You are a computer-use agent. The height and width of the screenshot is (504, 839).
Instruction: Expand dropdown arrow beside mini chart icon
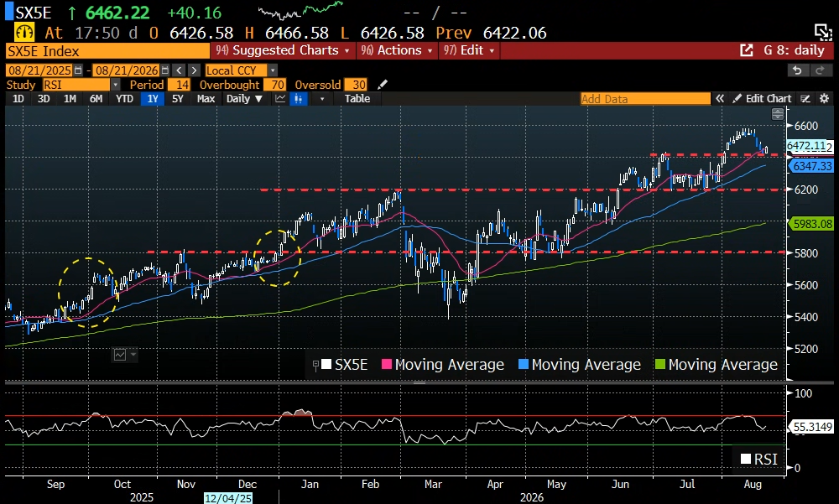(133, 355)
